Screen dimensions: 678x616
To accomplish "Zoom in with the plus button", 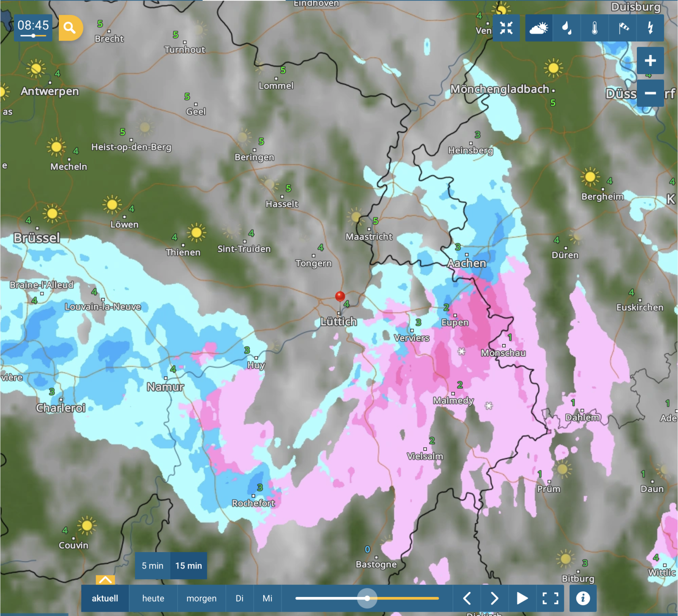I will 650,61.
